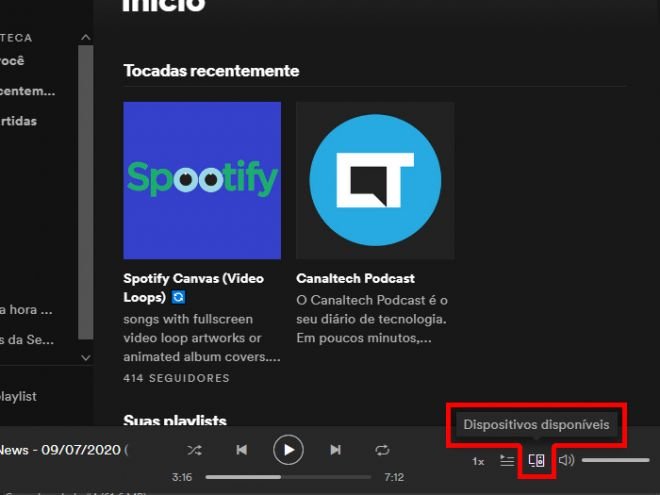Open the Spotify Canvas playlist cover
The height and width of the screenshot is (495, 660).
coord(202,181)
